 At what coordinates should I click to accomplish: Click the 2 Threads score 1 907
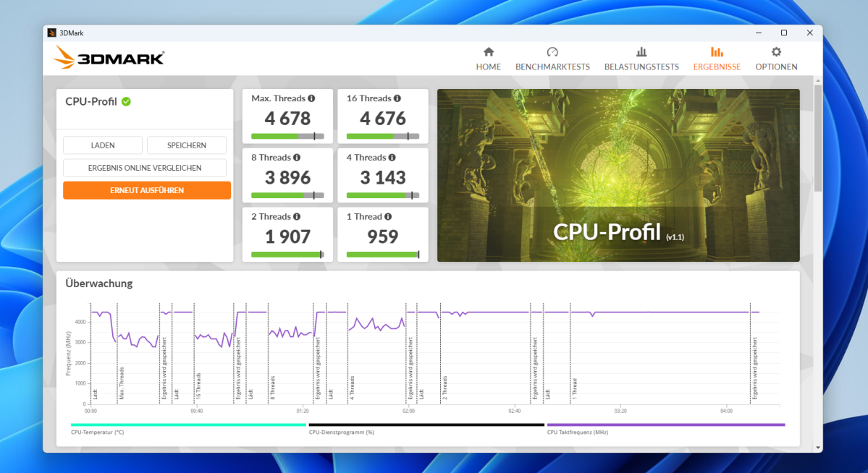click(x=287, y=236)
